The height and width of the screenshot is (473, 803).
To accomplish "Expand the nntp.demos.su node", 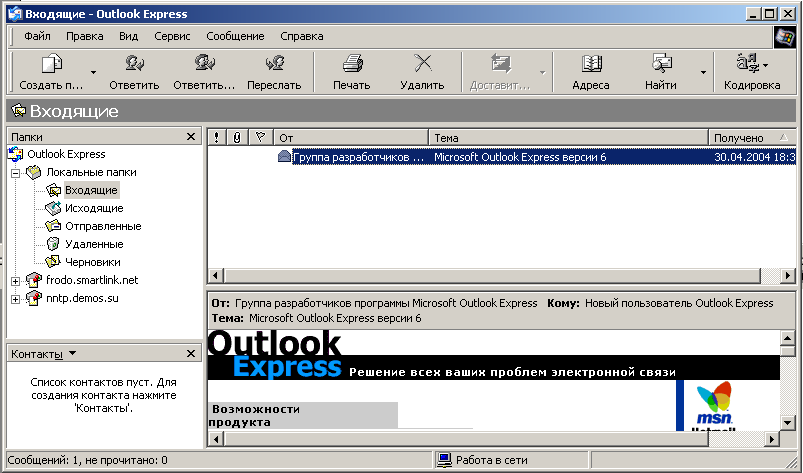I will (15, 299).
